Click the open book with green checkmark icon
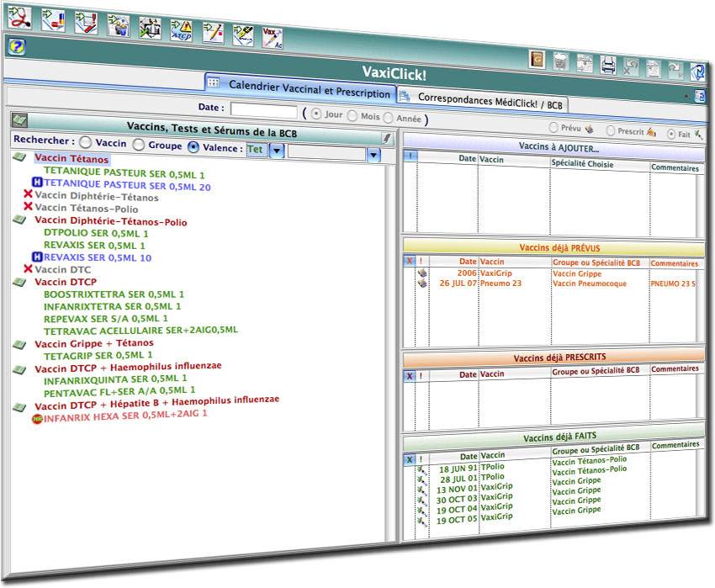715x588 pixels. (x=150, y=28)
